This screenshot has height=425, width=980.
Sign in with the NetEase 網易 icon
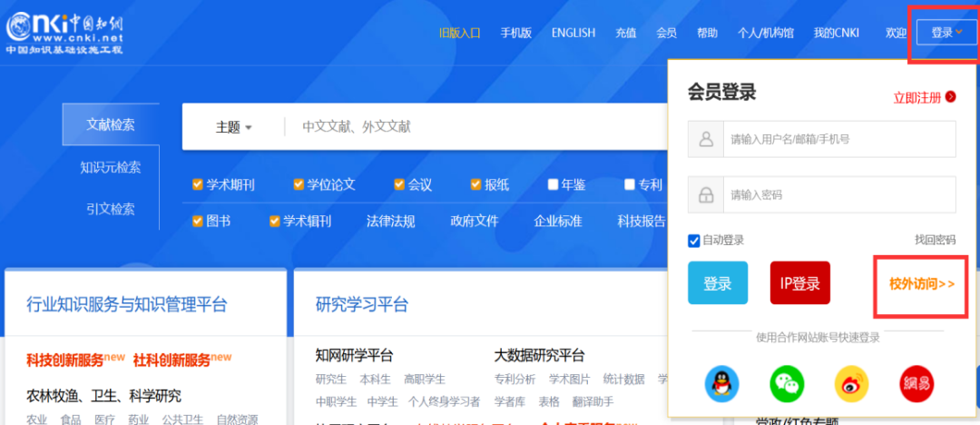click(x=916, y=384)
